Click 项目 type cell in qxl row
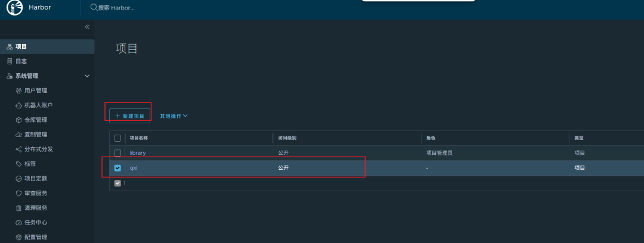Screen dimensions: 644x243 point(580,168)
